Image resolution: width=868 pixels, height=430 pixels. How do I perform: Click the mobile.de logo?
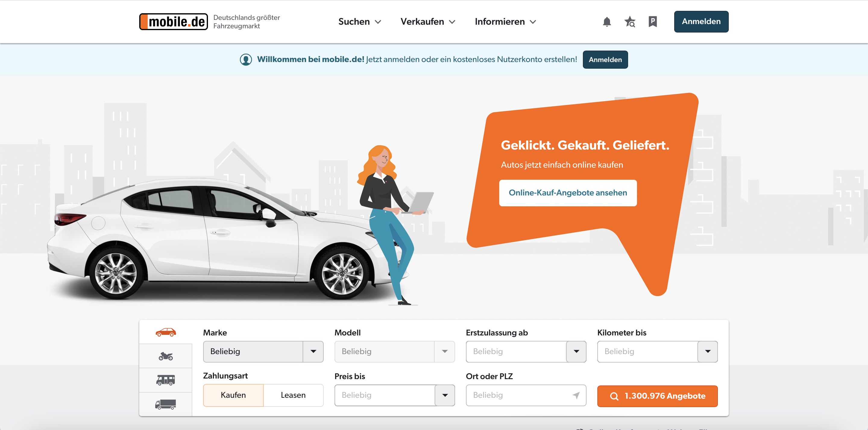(174, 22)
